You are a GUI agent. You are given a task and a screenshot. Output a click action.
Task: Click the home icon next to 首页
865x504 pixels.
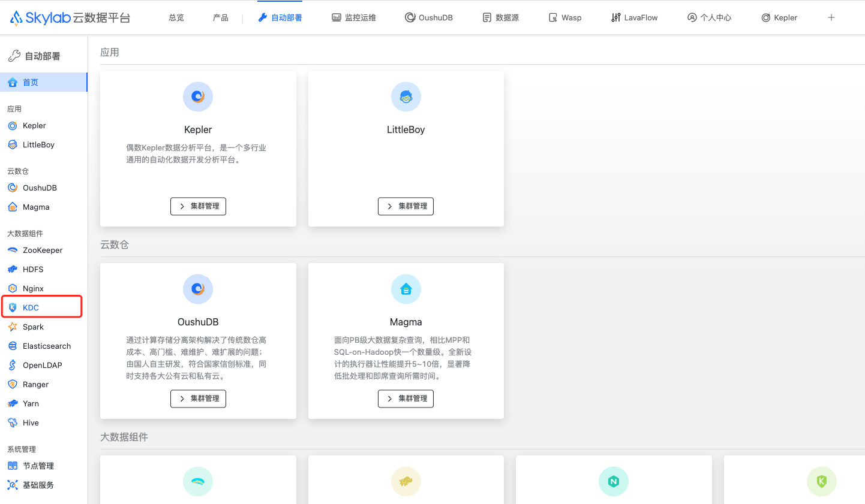pos(13,83)
